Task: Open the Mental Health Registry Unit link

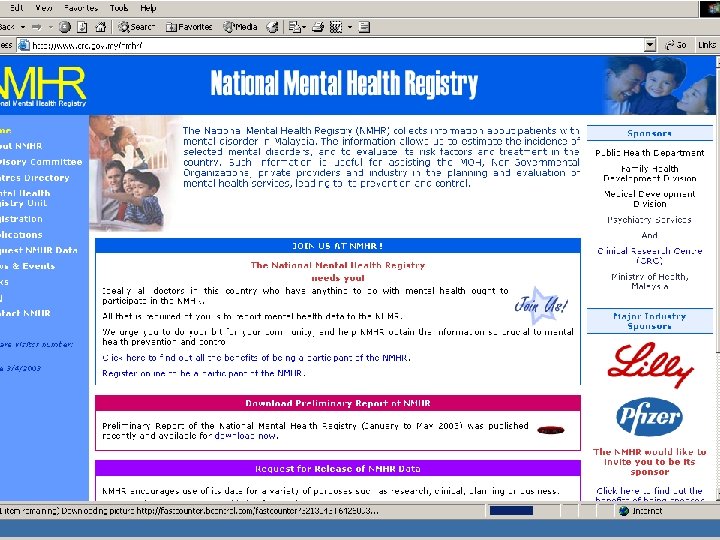Action: point(25,198)
